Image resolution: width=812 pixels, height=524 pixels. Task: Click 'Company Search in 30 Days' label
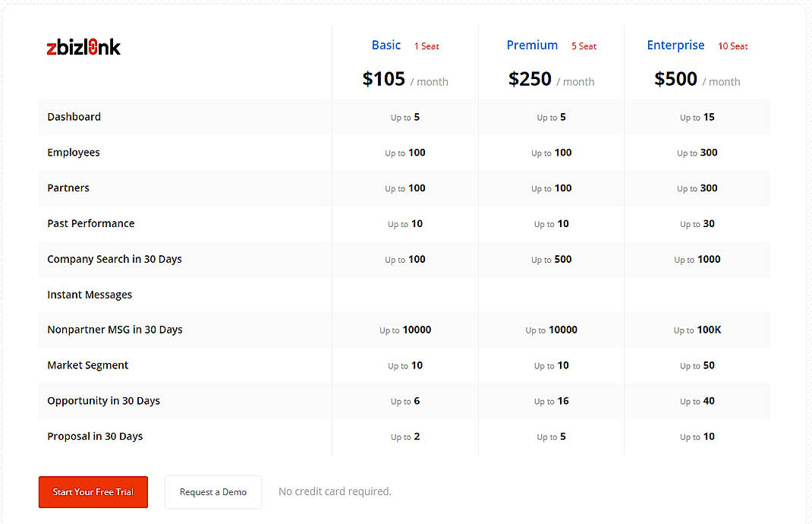115,259
